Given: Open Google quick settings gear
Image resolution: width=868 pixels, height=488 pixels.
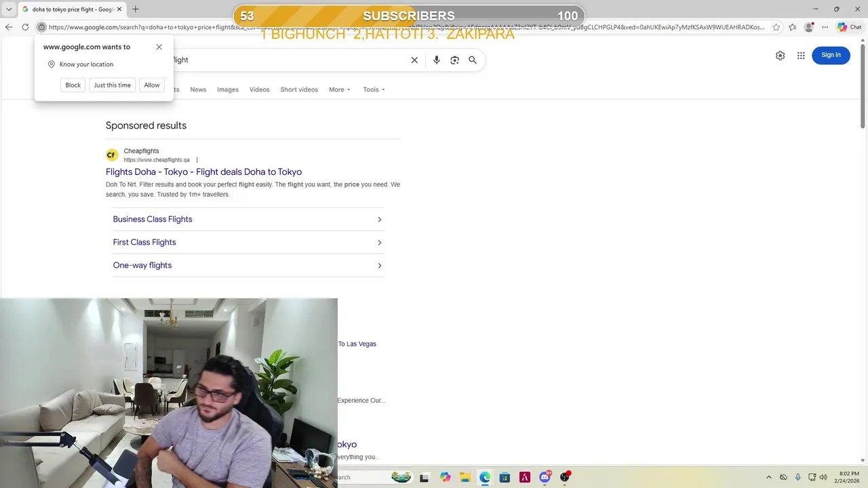Looking at the screenshot, I should click(780, 56).
